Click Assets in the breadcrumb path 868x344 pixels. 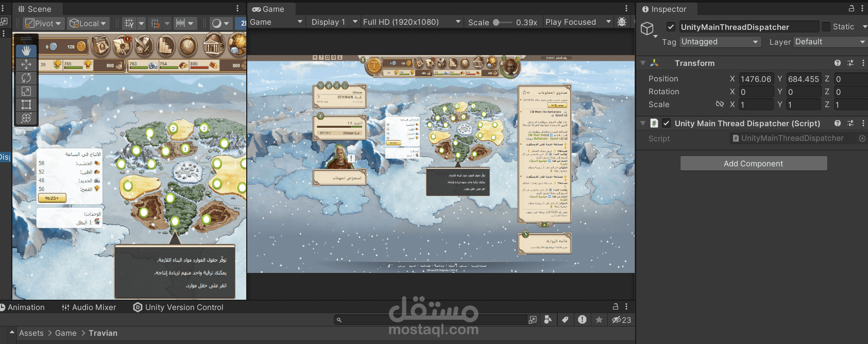click(x=31, y=333)
